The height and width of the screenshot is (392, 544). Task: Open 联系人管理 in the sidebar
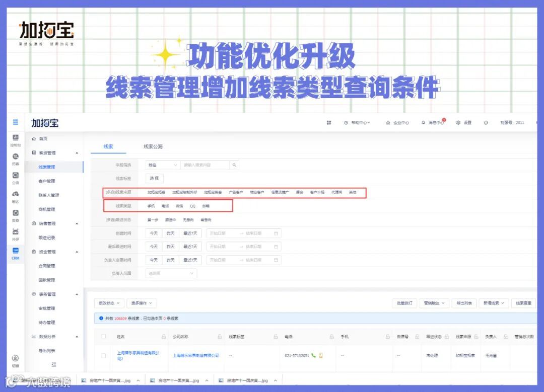49,195
